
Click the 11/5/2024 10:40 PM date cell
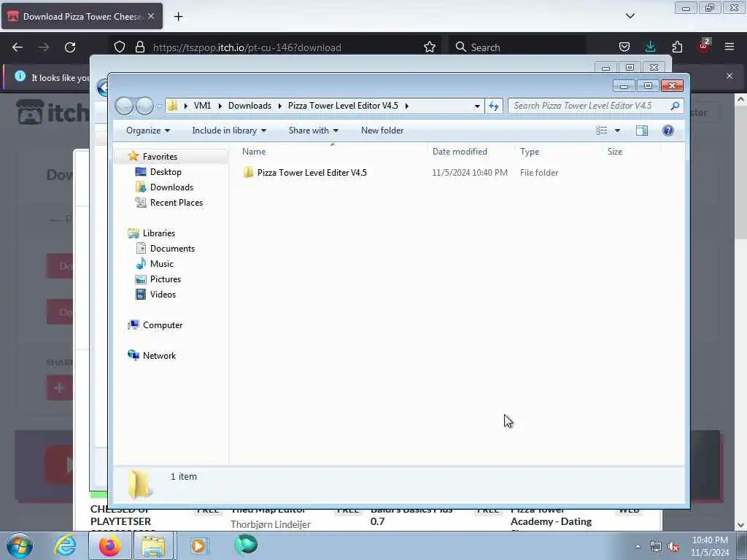tap(470, 173)
